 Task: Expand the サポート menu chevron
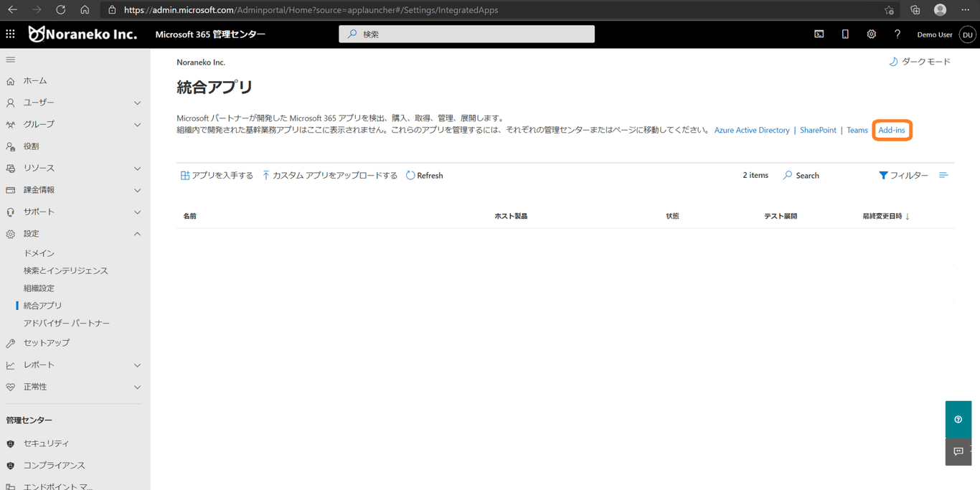(x=137, y=212)
